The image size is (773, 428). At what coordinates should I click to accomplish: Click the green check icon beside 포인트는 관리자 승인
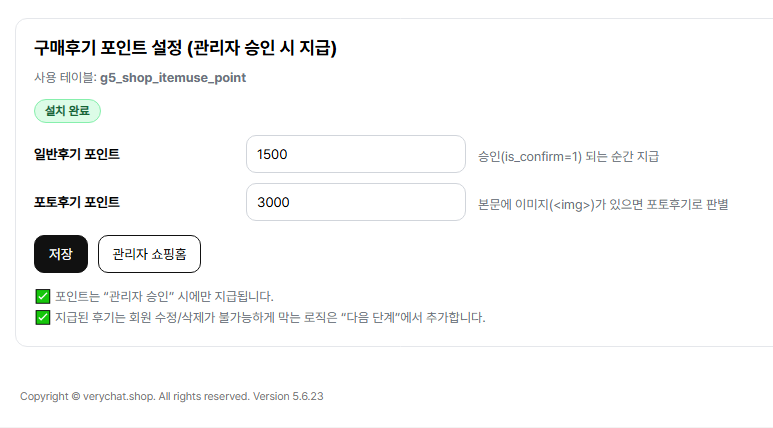coord(43,296)
